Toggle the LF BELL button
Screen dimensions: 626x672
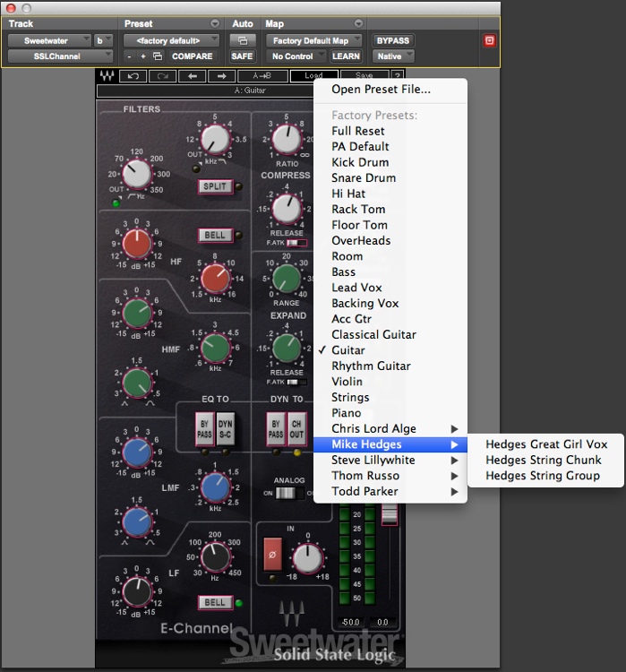[215, 602]
